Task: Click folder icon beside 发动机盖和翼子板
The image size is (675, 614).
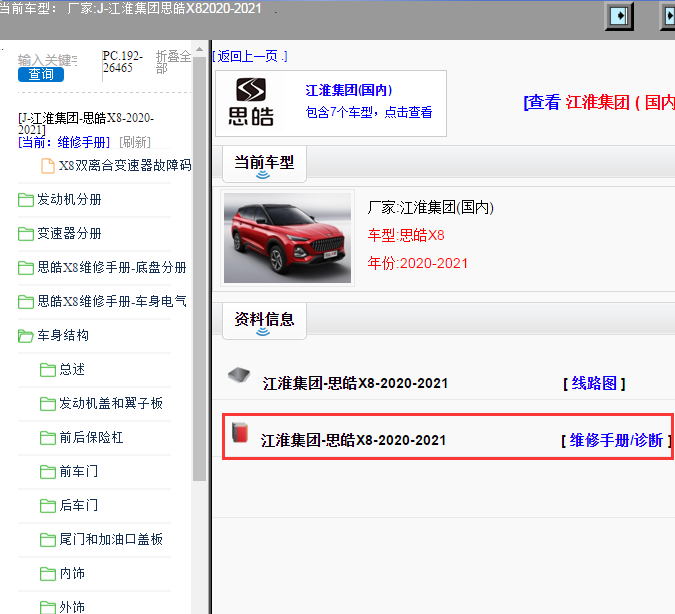Action: (48, 404)
